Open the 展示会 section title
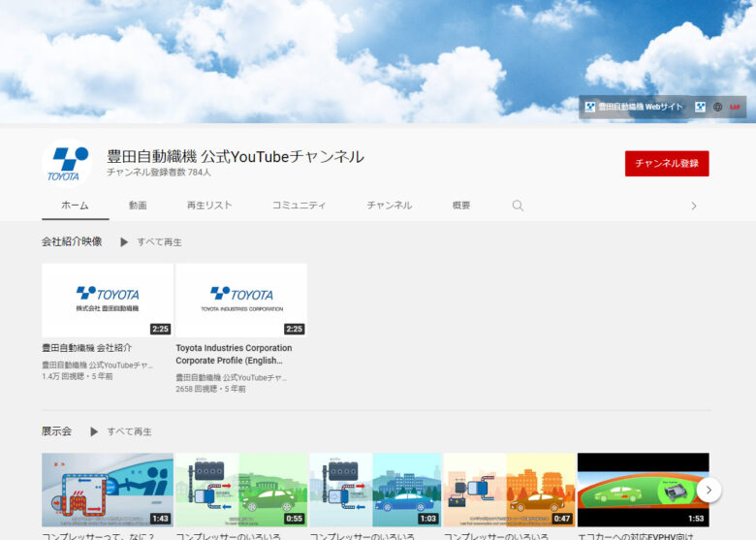 [x=57, y=431]
